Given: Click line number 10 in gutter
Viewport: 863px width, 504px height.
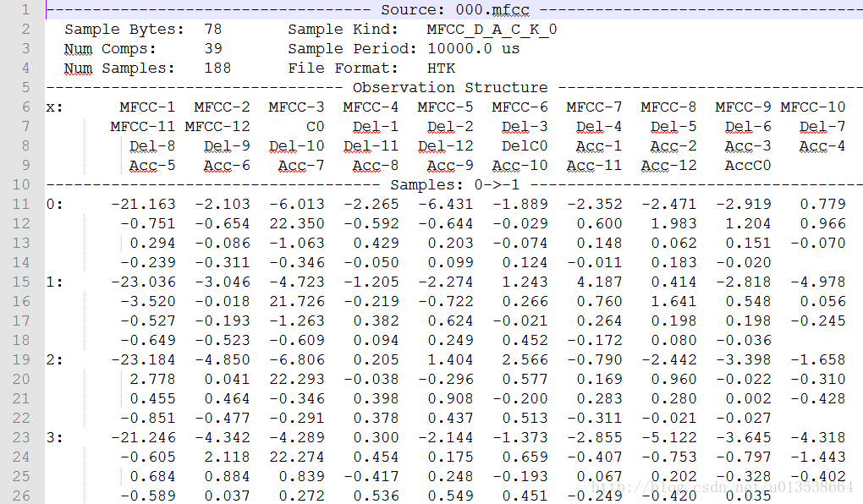Looking at the screenshot, I should pyautogui.click(x=21, y=185).
